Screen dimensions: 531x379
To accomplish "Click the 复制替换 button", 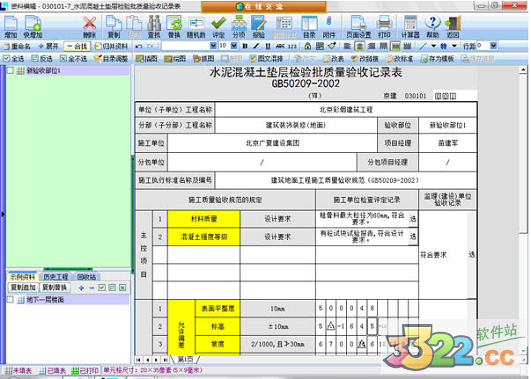I will 55,288.
